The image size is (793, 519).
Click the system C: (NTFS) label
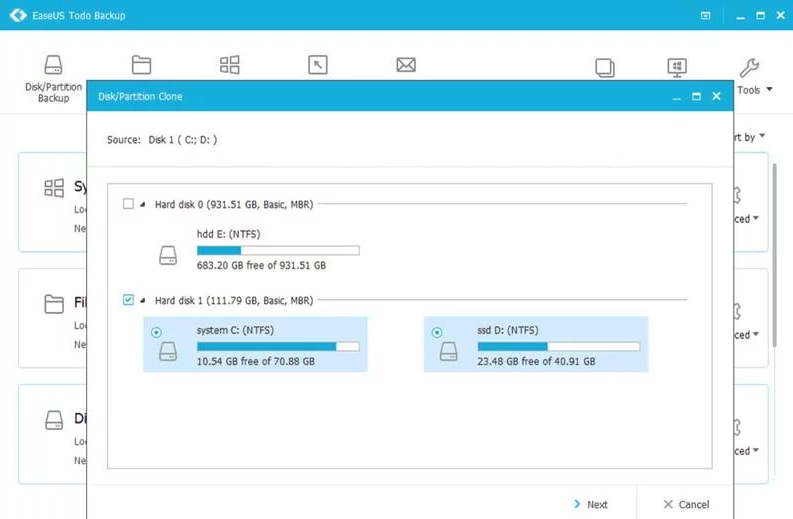(235, 330)
